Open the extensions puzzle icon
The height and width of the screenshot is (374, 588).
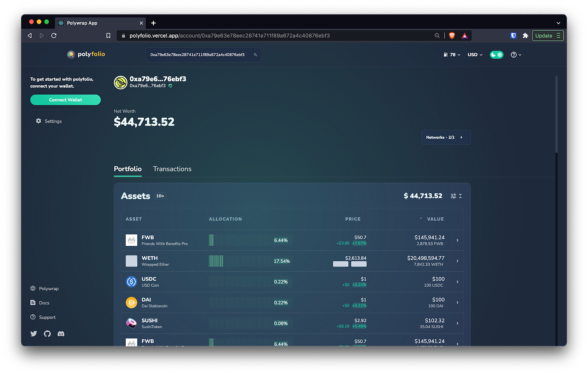click(x=525, y=36)
